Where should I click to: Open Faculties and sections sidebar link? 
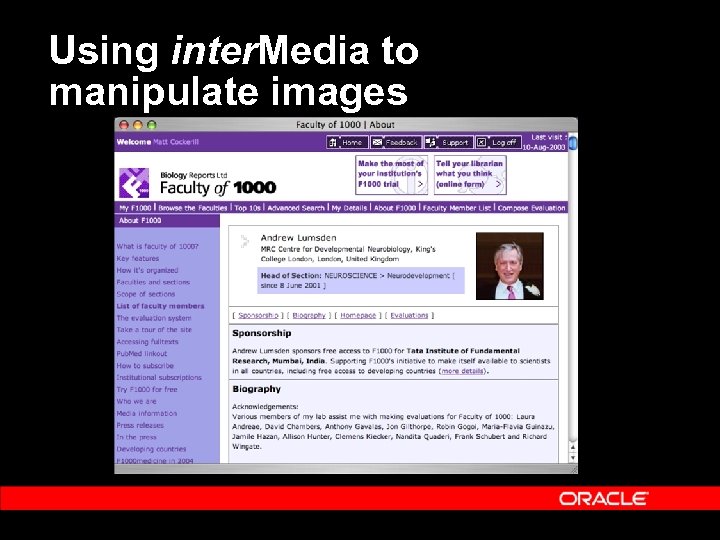[x=153, y=282]
